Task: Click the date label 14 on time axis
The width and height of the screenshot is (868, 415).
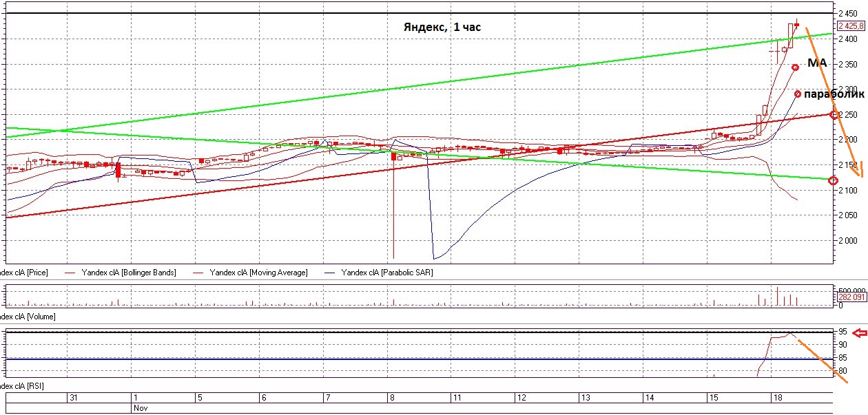Action: pos(649,398)
